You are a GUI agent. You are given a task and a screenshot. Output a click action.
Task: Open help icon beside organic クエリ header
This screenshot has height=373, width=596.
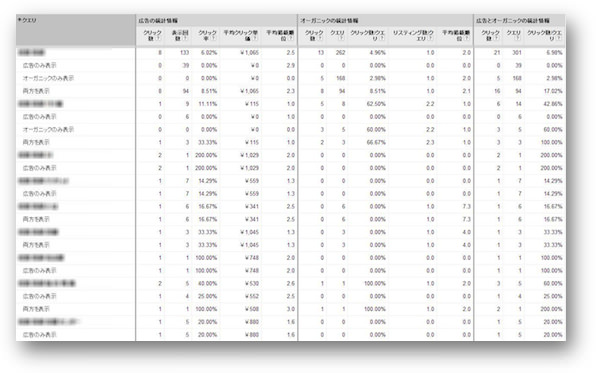tap(341, 38)
